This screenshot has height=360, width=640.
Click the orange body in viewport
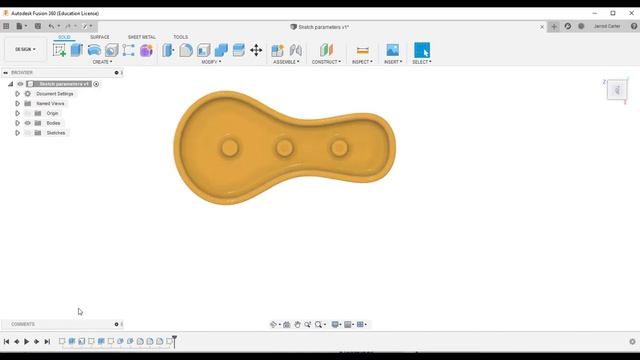coord(284,148)
